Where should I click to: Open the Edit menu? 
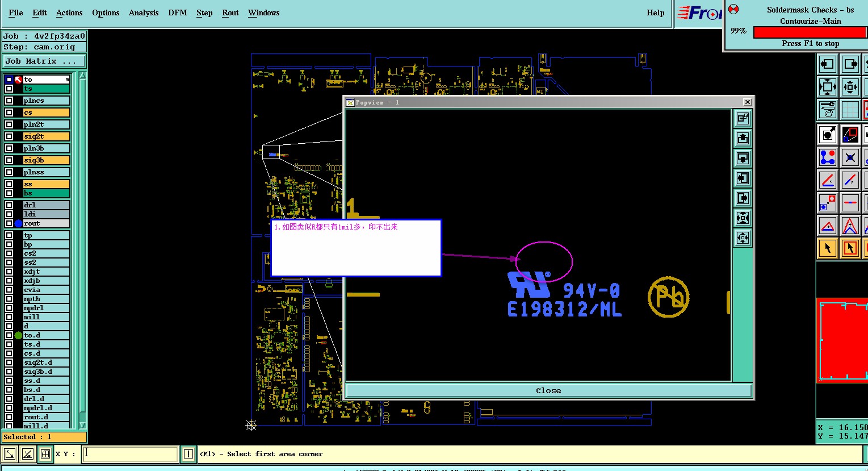(x=40, y=12)
